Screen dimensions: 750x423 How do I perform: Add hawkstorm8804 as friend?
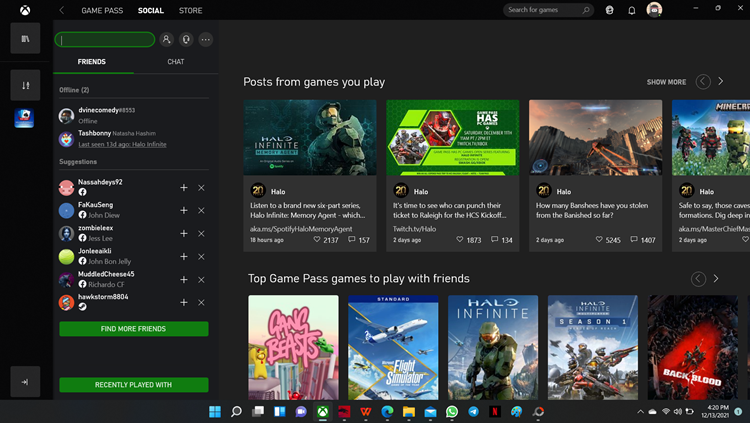tap(184, 302)
